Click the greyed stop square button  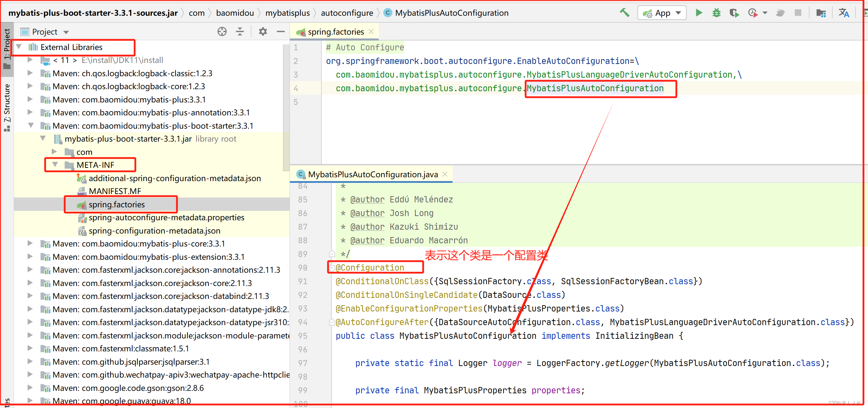point(798,13)
